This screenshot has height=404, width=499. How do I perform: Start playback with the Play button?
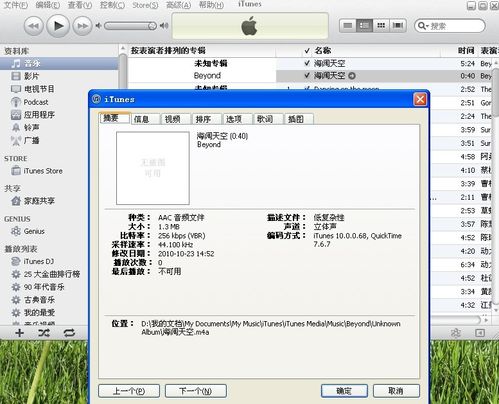click(x=58, y=25)
